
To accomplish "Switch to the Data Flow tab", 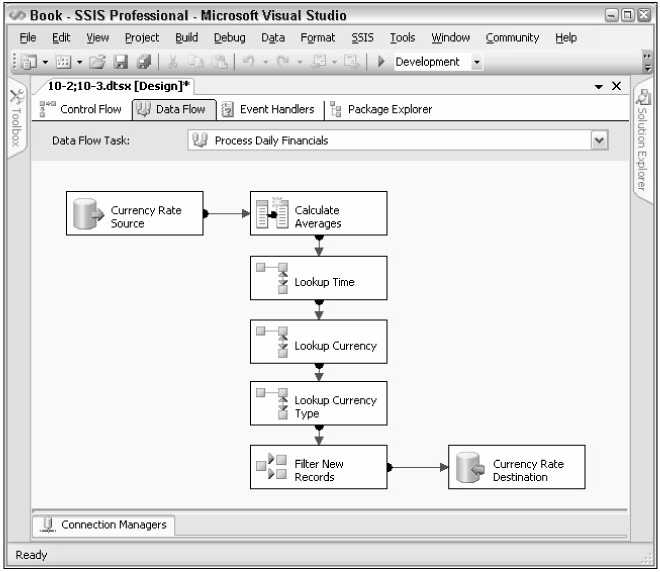I will click(x=174, y=109).
